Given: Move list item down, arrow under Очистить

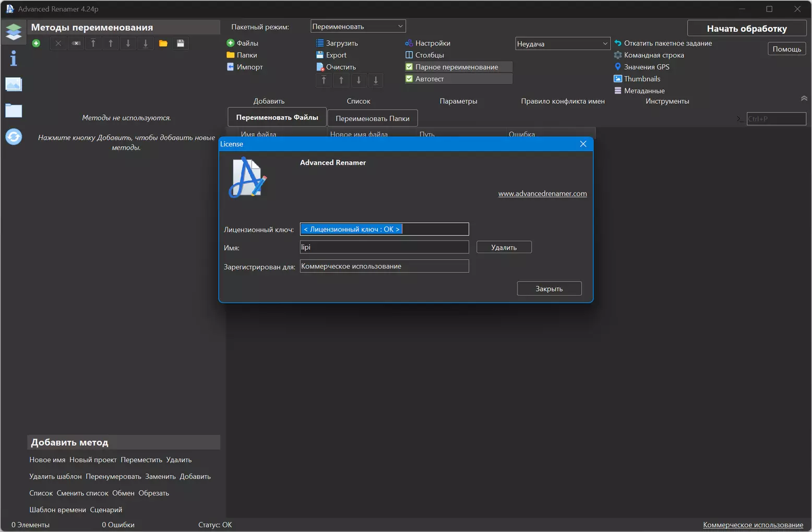Looking at the screenshot, I should pos(359,80).
